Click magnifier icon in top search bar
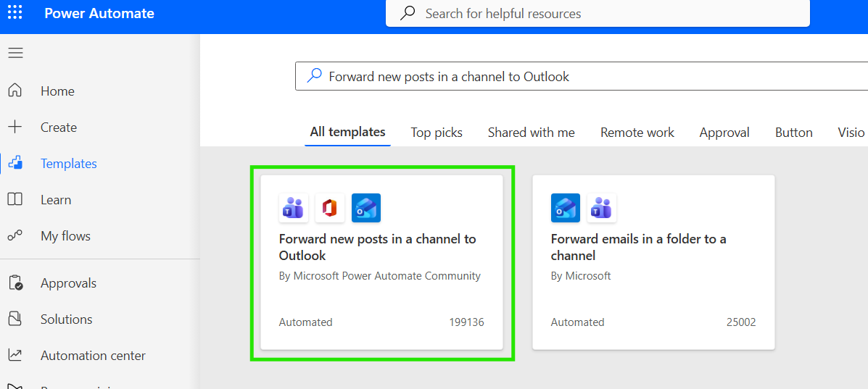This screenshot has height=389, width=868. (x=408, y=13)
